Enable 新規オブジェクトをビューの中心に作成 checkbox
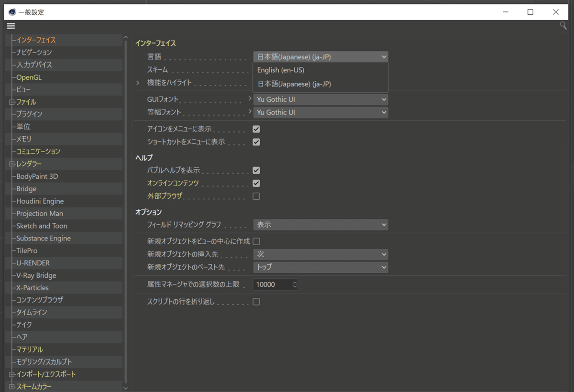This screenshot has width=574, height=392. point(256,241)
